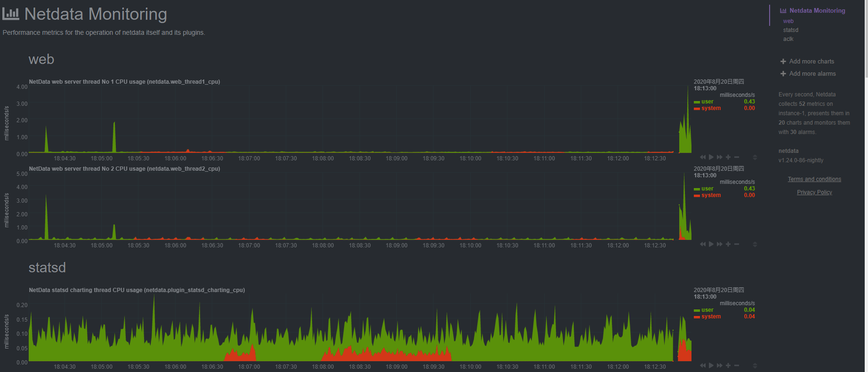Screen dimensions: 868x372
Task: Toggle user dimension in statsd chart legend
Action: tap(707, 310)
